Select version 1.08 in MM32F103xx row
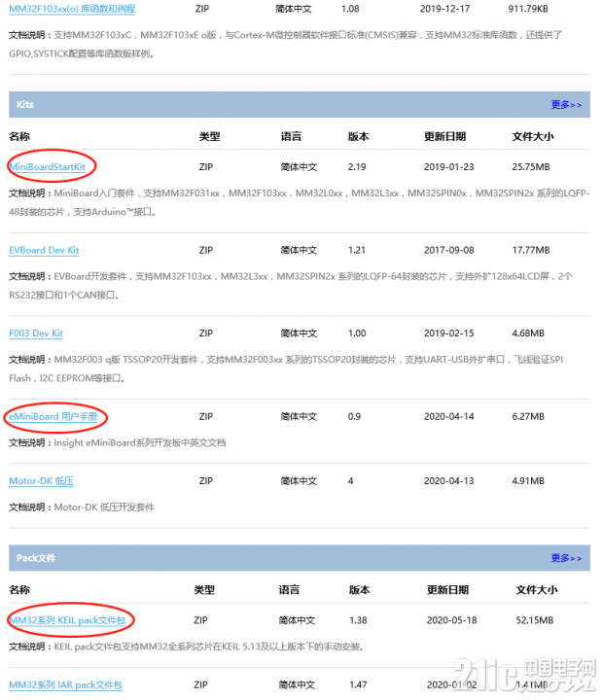This screenshot has height=700, width=603. pos(350,9)
